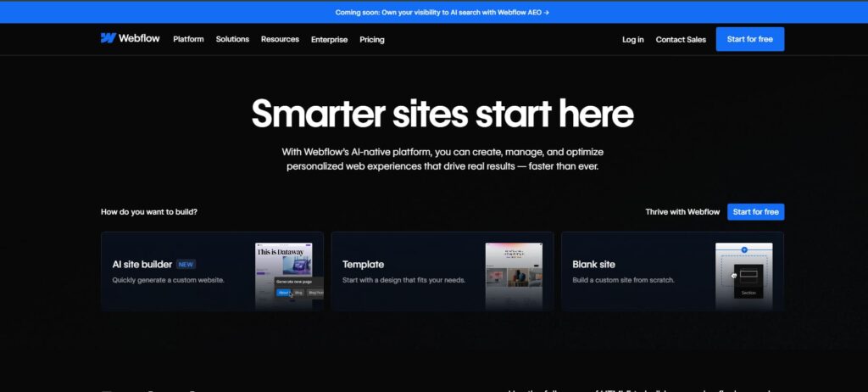
Task: Click 'Quickly generate a custom website.' text
Action: (x=169, y=280)
